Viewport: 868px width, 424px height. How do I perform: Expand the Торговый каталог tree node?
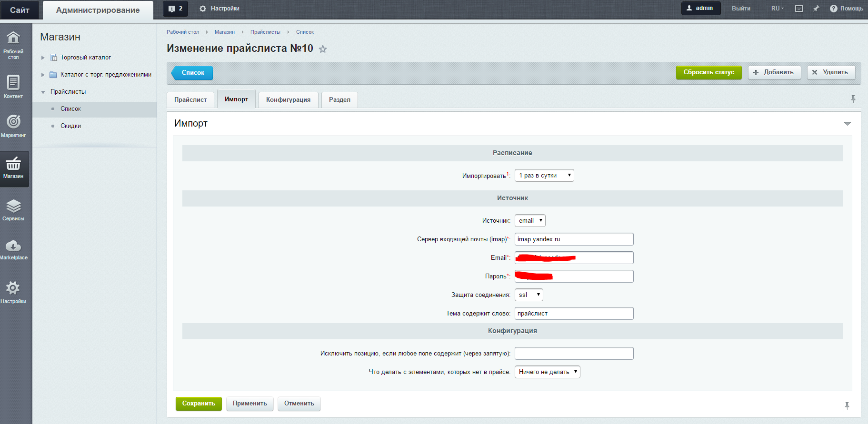(x=43, y=58)
